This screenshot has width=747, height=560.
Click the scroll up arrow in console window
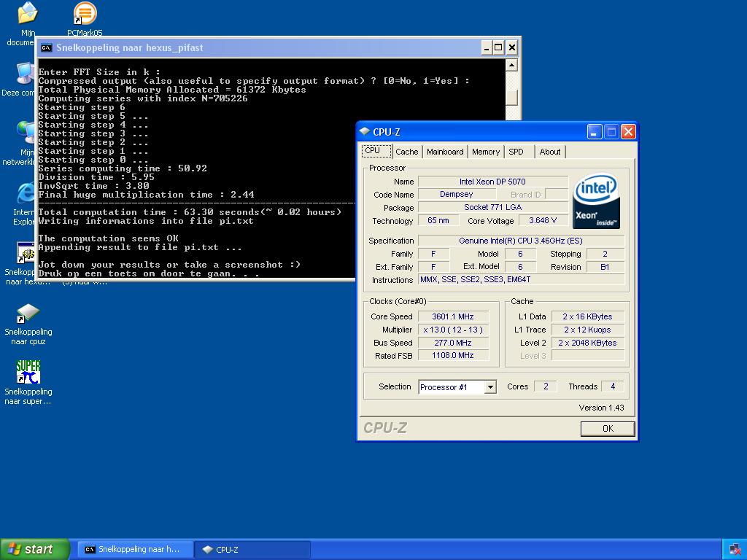point(511,65)
